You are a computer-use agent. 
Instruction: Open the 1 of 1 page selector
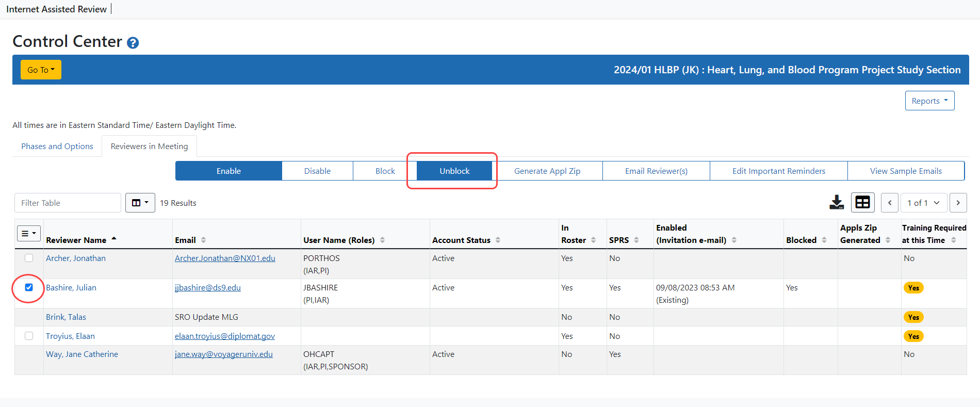[923, 203]
